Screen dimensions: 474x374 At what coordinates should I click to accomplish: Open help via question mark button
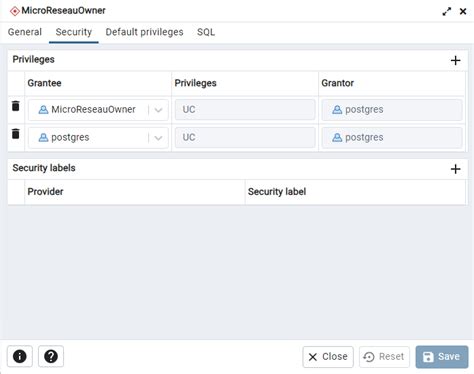(51, 356)
